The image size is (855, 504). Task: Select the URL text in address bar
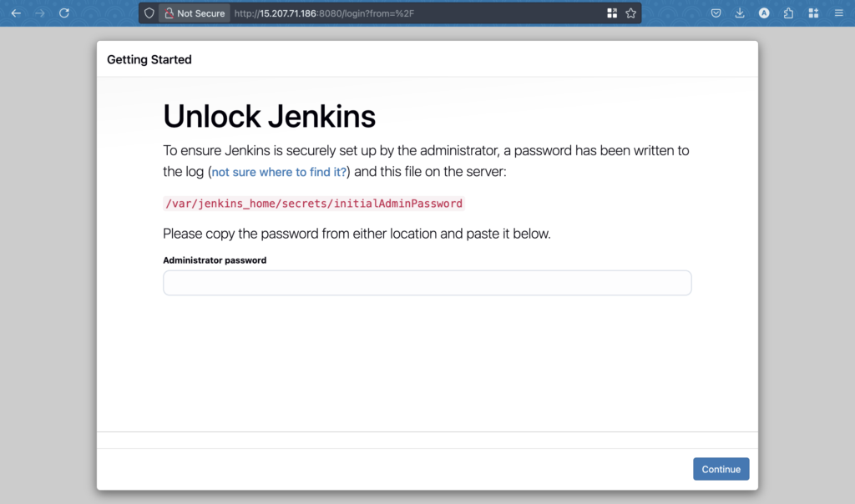click(x=324, y=13)
